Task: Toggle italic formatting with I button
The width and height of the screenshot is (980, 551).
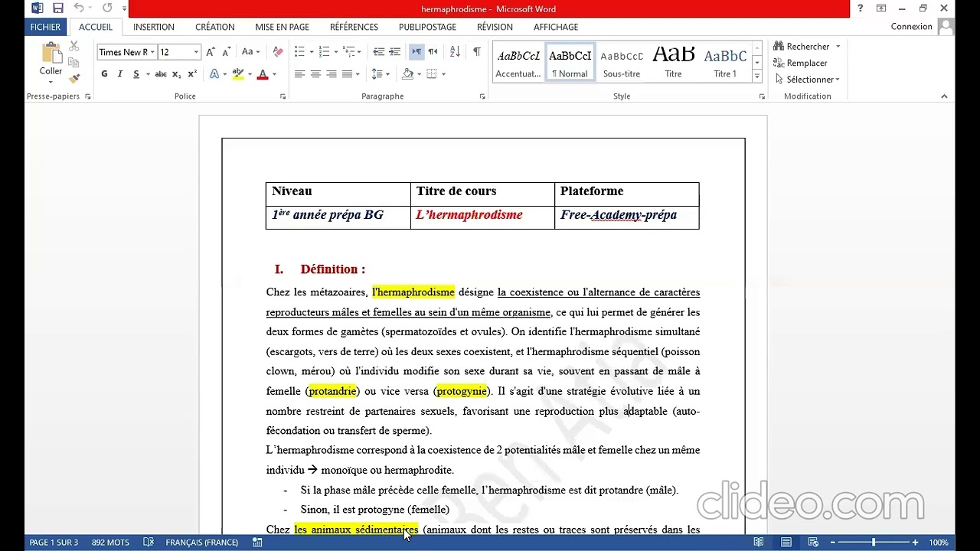Action: [119, 74]
